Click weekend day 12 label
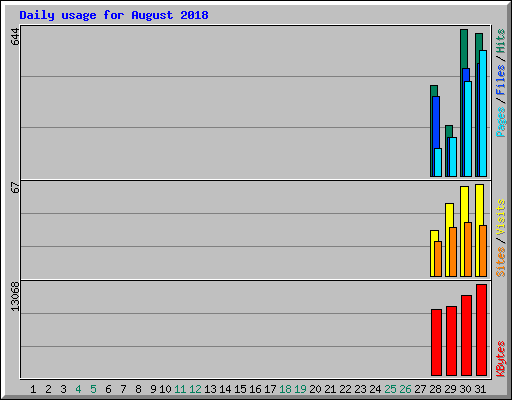512x400 pixels. tap(195, 389)
